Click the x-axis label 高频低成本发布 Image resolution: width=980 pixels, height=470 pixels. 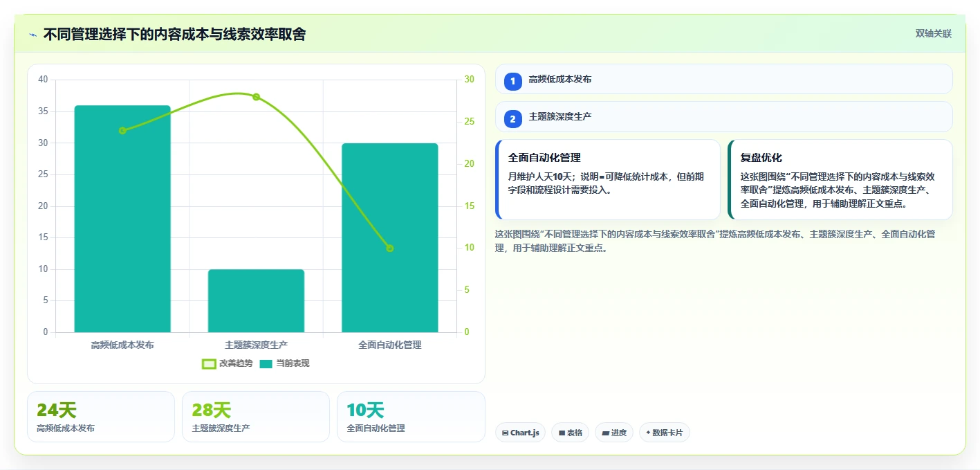122,345
